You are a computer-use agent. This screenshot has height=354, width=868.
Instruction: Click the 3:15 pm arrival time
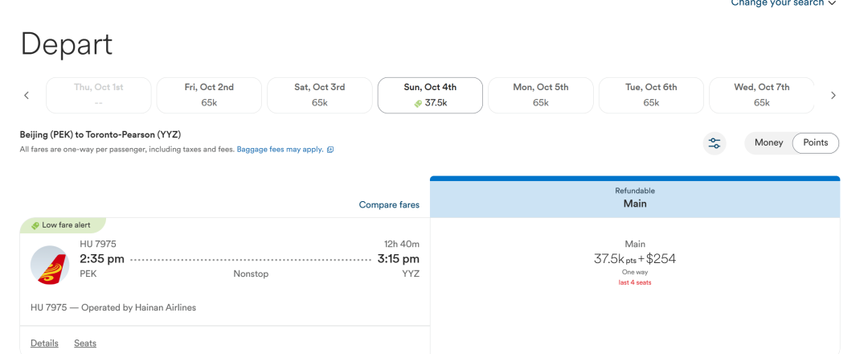tap(399, 259)
